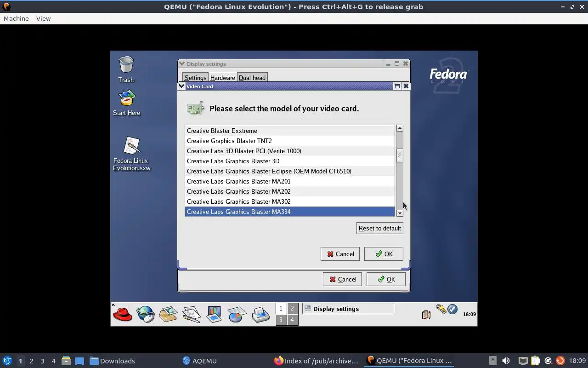Screen dimensions: 588x368
Task: Click the QEMU flame icon in the titlebar
Action: coord(6,7)
